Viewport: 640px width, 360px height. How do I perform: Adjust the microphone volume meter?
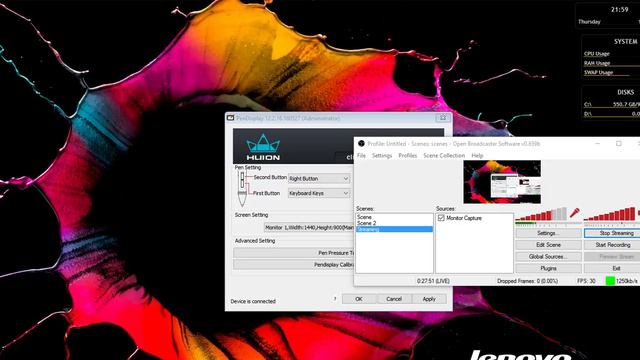[541, 215]
